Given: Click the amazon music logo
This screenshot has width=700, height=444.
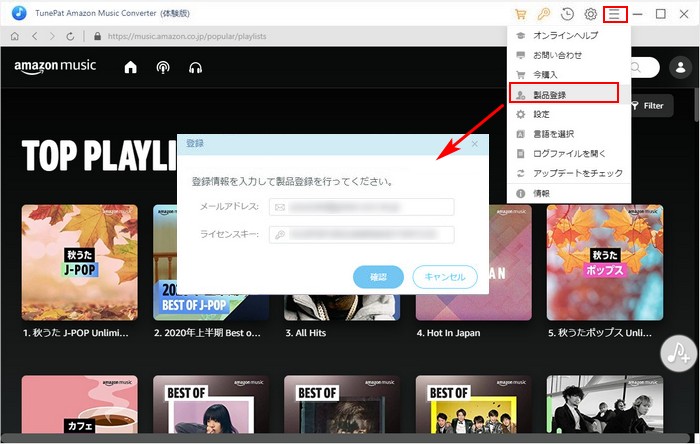Looking at the screenshot, I should click(55, 66).
